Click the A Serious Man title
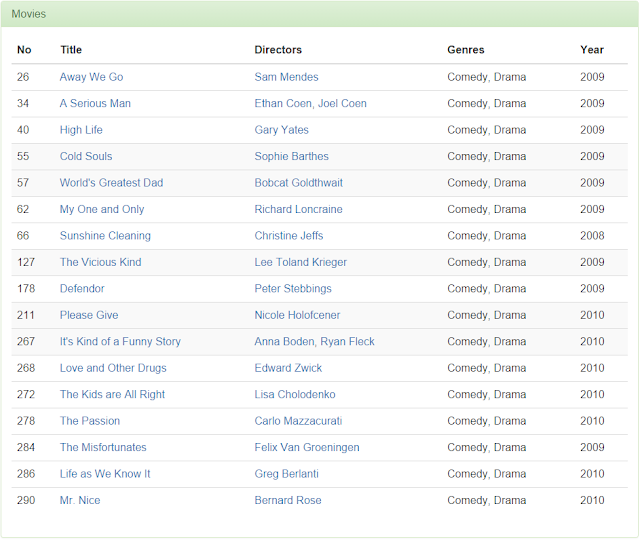The width and height of the screenshot is (640, 540). coord(95,104)
